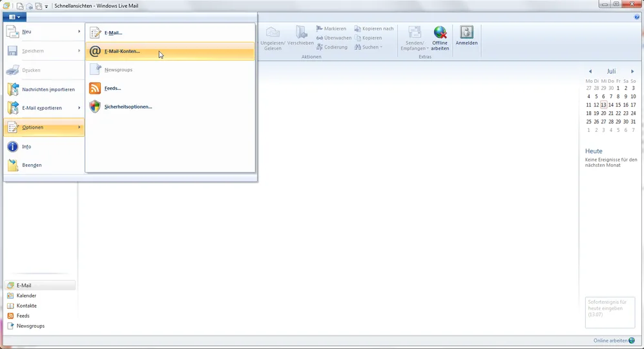Click the globe icon in status bar
Image resolution: width=644 pixels, height=349 pixels.
click(632, 341)
